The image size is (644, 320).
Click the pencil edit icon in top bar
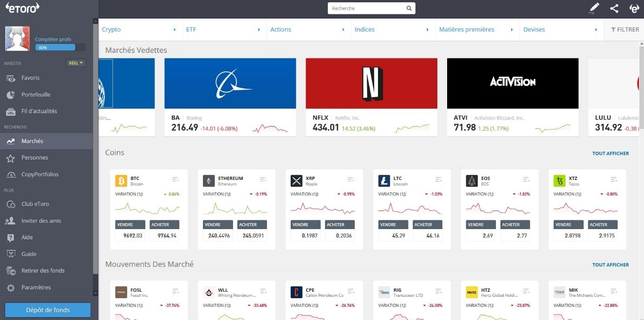click(594, 8)
